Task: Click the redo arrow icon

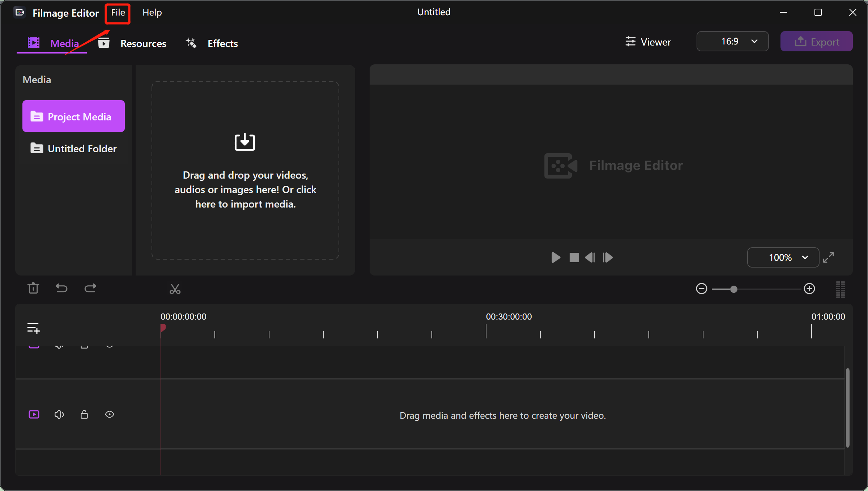Action: tap(90, 288)
